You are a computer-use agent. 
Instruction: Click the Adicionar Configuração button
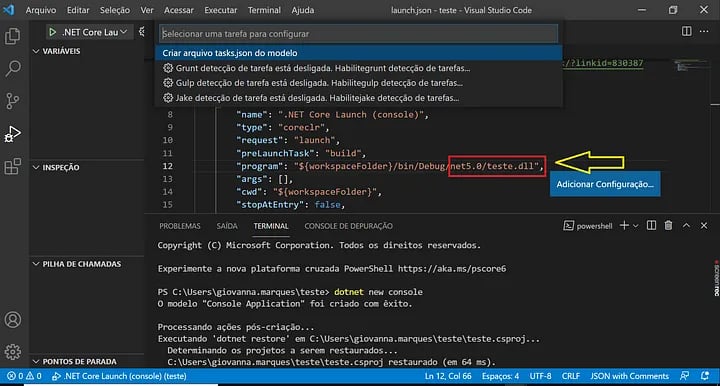coord(605,184)
